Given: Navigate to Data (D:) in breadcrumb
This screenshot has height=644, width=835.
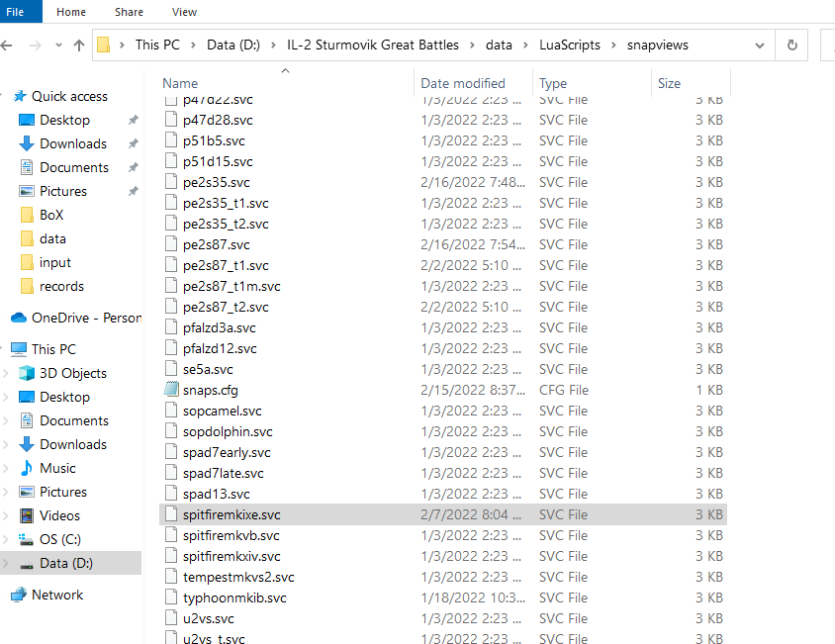Looking at the screenshot, I should tap(233, 45).
